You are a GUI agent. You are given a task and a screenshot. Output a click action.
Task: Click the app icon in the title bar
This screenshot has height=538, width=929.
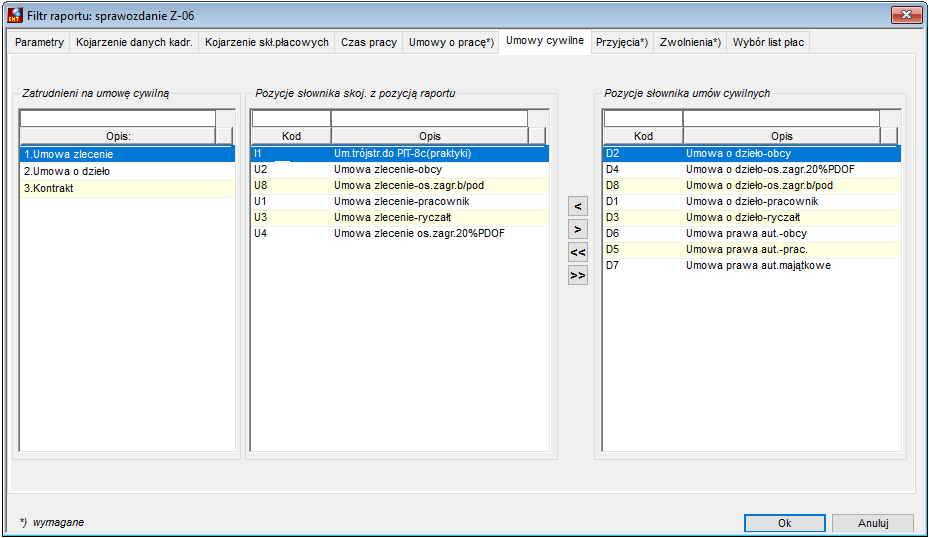click(x=15, y=15)
